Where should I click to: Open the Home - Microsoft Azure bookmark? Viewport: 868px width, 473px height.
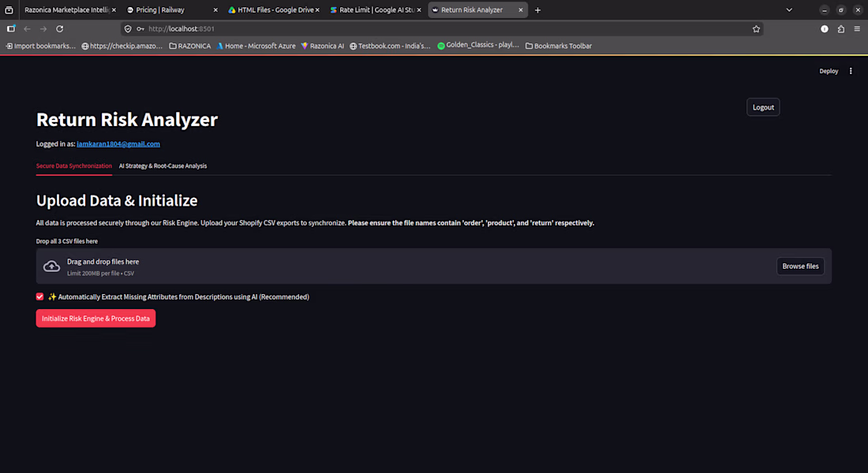(256, 46)
